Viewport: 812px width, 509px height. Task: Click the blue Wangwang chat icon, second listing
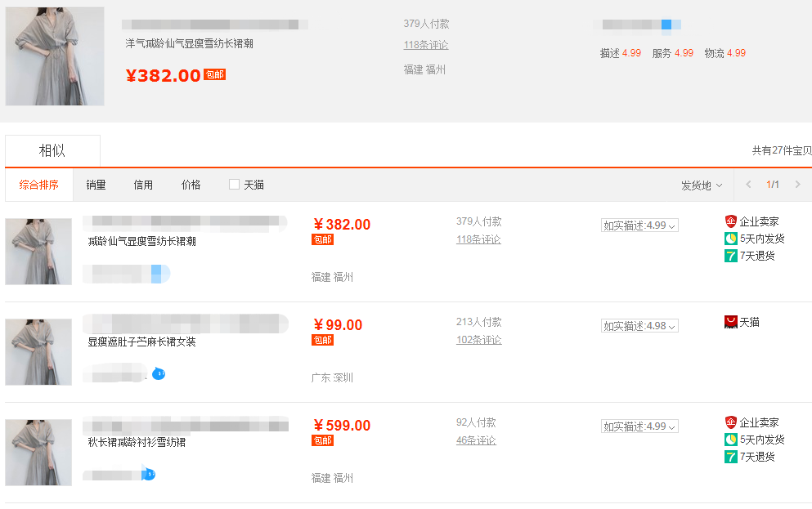point(159,373)
